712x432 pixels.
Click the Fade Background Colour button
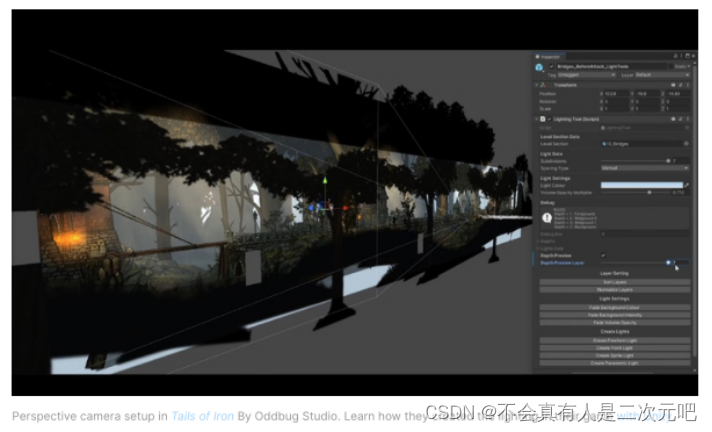pyautogui.click(x=614, y=308)
